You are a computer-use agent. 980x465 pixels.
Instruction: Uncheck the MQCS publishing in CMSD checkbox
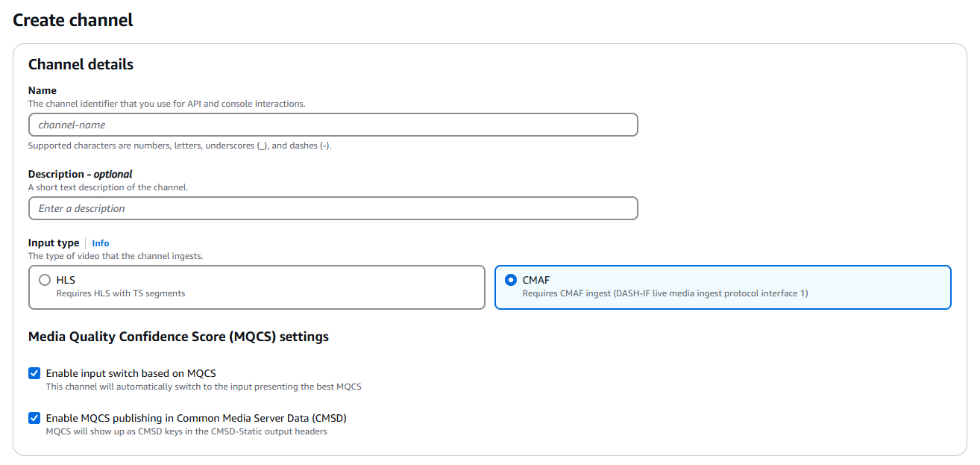click(34, 418)
